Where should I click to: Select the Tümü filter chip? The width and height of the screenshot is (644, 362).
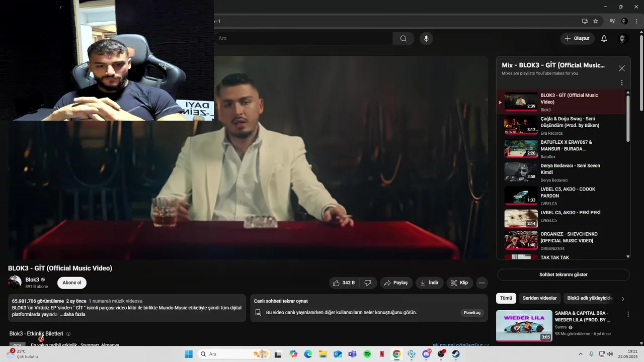coord(506,298)
